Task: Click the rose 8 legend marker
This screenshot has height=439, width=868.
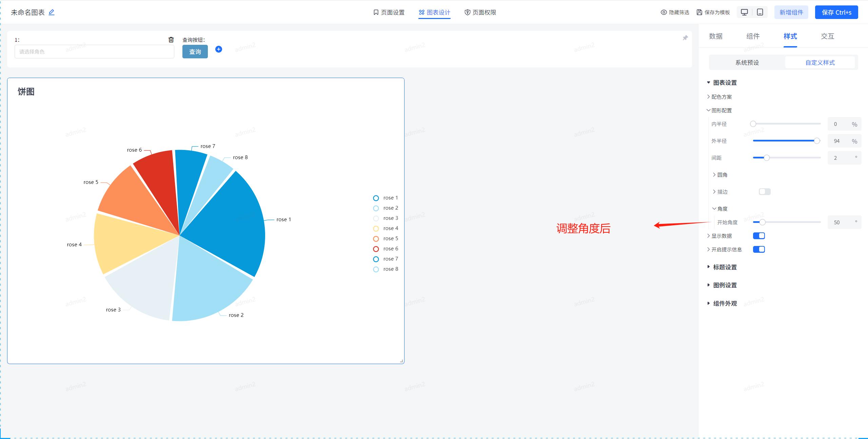Action: pyautogui.click(x=376, y=269)
